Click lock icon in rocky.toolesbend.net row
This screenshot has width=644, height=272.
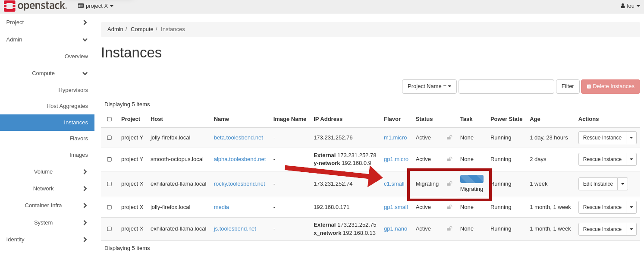[x=449, y=184]
